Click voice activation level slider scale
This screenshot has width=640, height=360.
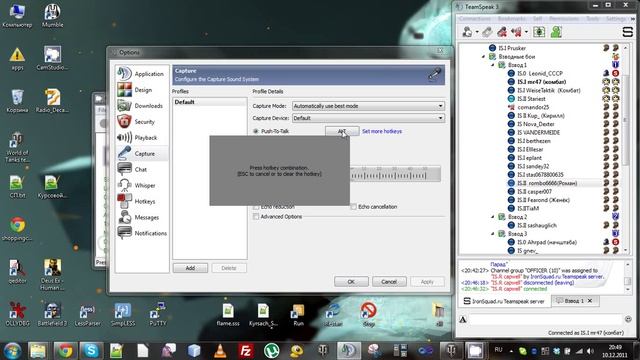click(395, 173)
